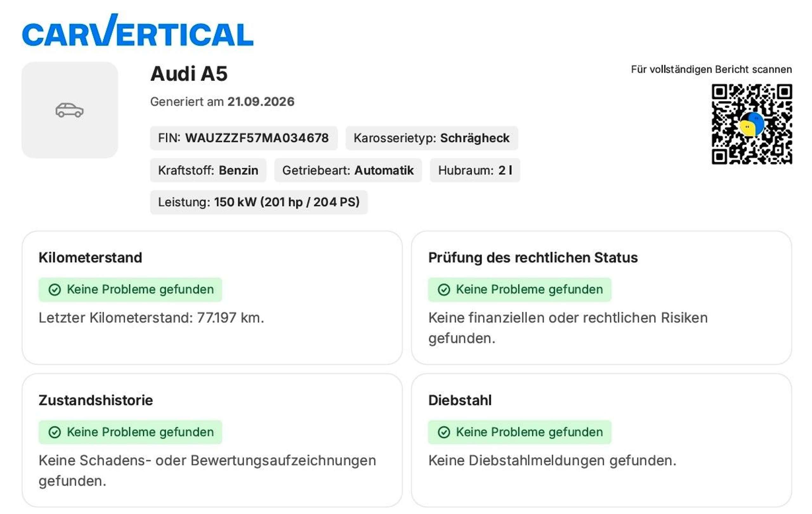Click the carVertical logo
This screenshot has height=514, width=812.
[x=138, y=30]
